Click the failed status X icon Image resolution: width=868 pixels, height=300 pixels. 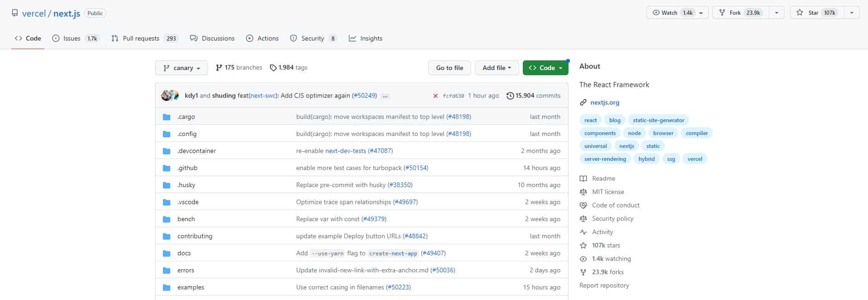coord(435,96)
